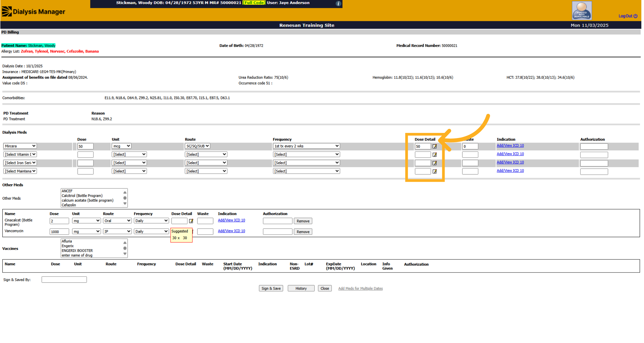This screenshot has width=644, height=343.
Task: Open the Select Vitamin D dropdown
Action: tap(20, 154)
